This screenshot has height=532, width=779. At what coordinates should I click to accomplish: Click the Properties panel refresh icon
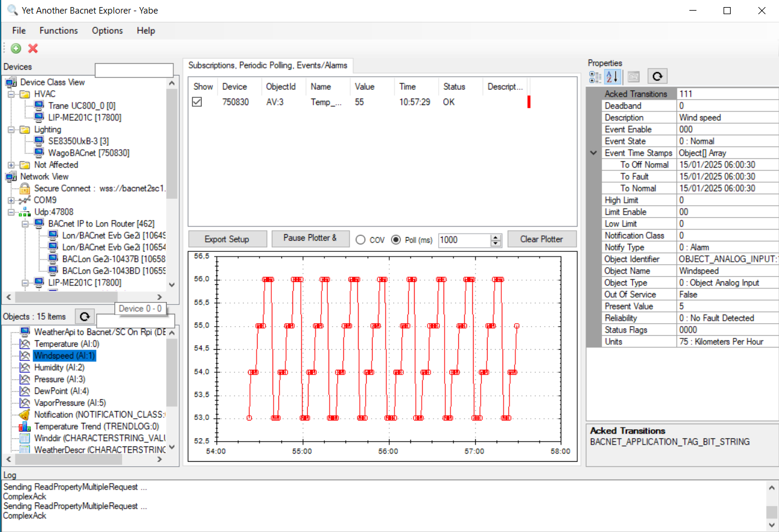click(657, 76)
